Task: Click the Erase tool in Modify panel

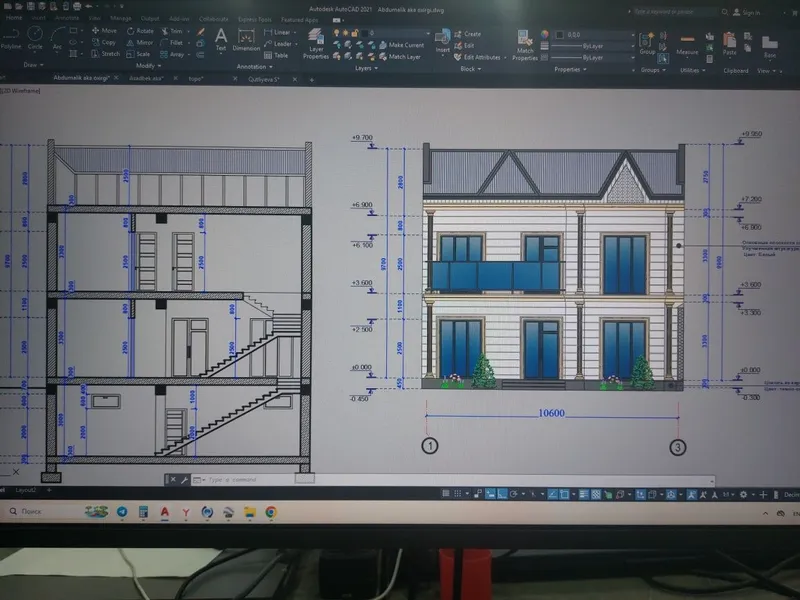Action: coord(201,32)
